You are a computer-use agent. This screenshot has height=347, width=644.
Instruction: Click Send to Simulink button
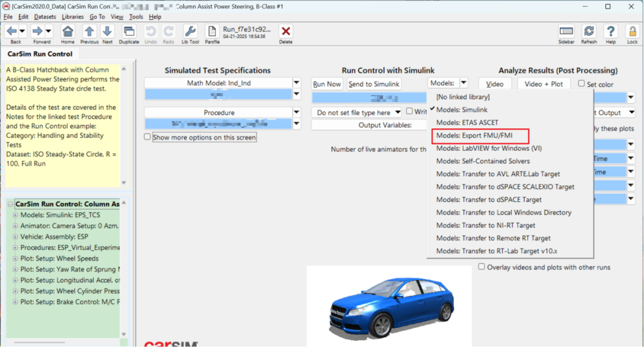pos(374,84)
